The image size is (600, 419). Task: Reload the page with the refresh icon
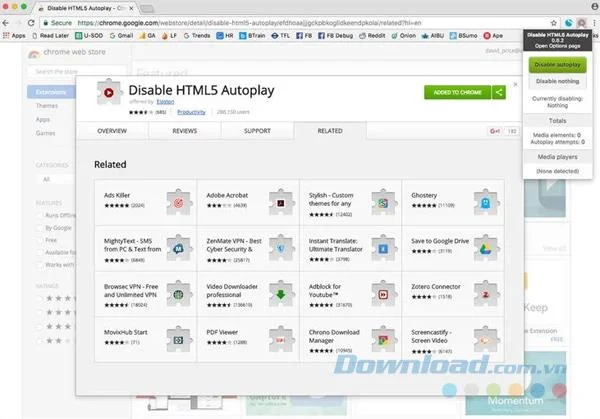31,23
